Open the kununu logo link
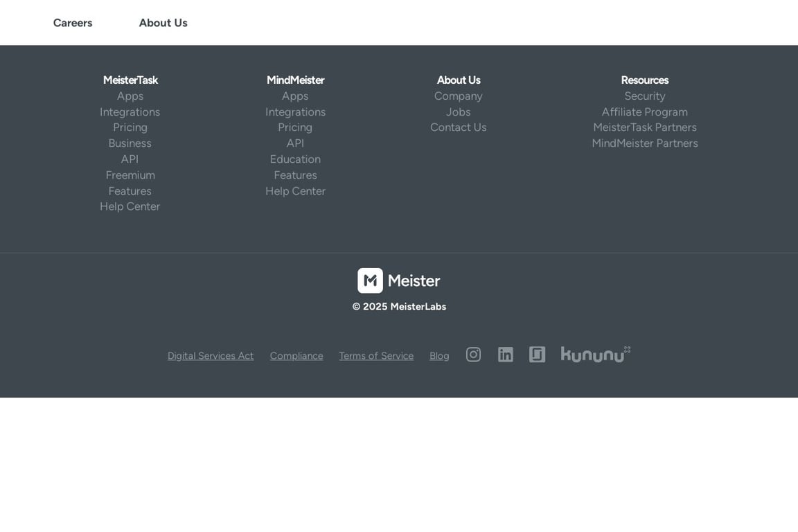Viewport: 798px width, 532px height. coord(596,354)
